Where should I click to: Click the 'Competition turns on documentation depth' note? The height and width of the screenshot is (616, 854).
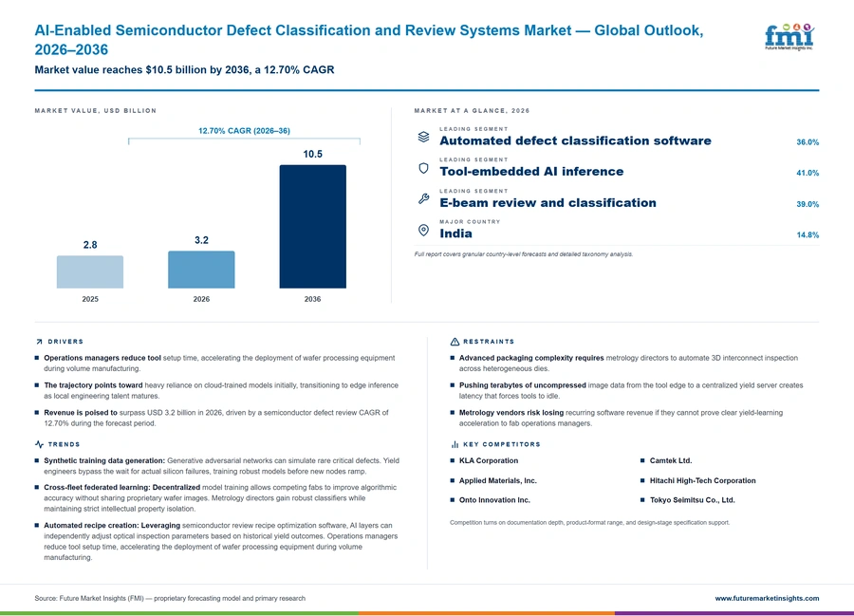pyautogui.click(x=590, y=523)
